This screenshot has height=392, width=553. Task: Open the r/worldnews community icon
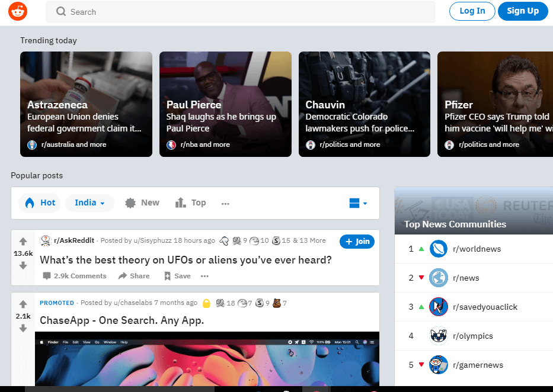point(438,249)
